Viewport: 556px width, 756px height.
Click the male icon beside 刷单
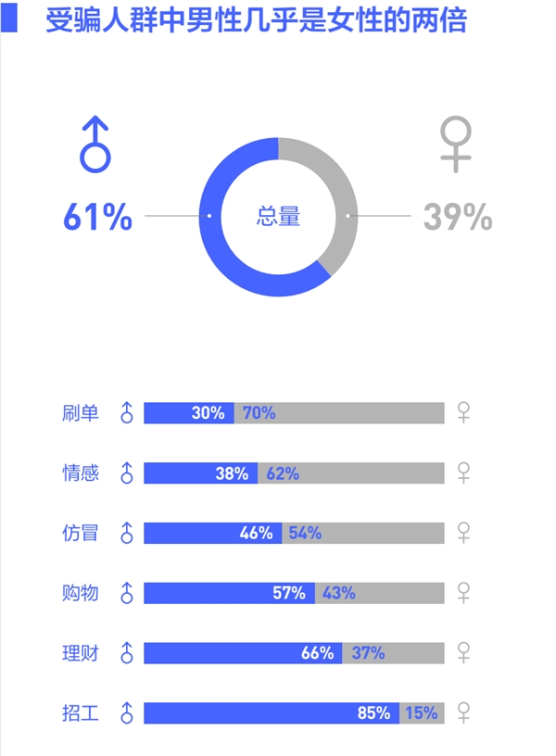click(x=127, y=413)
